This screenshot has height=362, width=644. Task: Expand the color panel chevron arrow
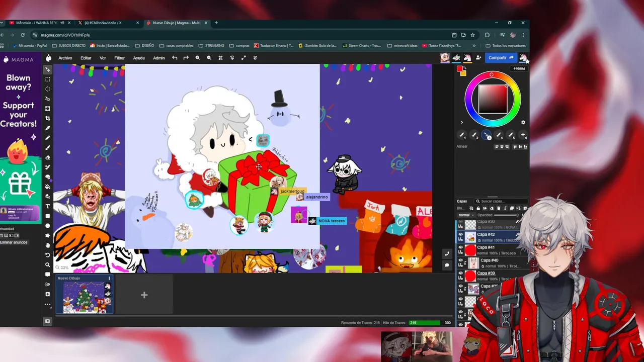click(461, 122)
